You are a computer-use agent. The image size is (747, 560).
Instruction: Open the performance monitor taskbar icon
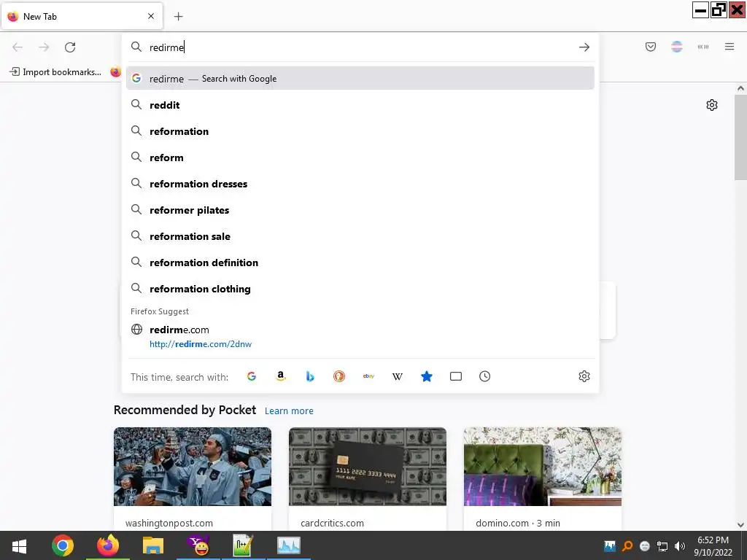289,545
